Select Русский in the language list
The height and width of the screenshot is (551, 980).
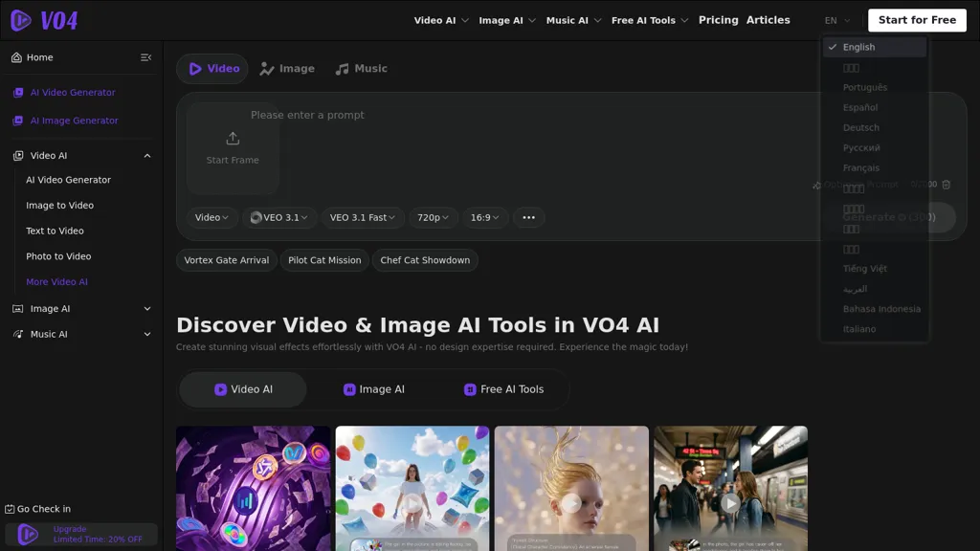(x=875, y=147)
